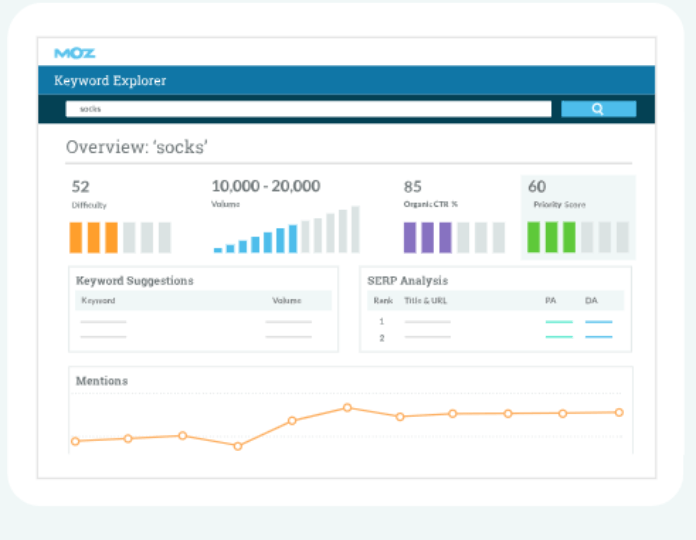Select SERP result rank 2

pos(381,338)
